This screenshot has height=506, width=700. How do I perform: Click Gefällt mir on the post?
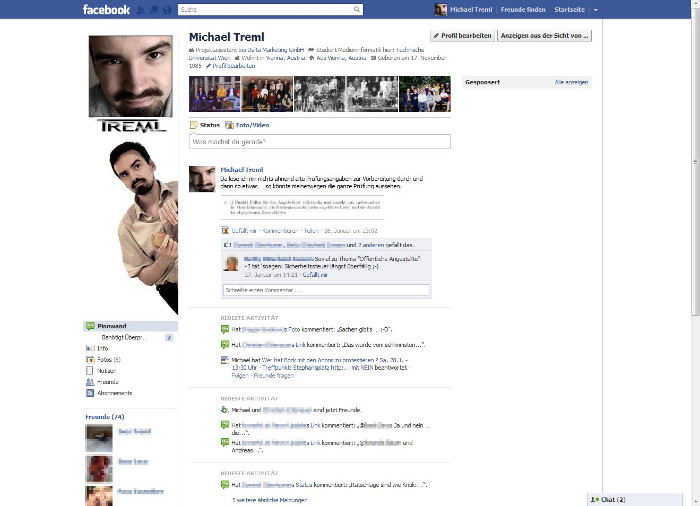pyautogui.click(x=244, y=231)
